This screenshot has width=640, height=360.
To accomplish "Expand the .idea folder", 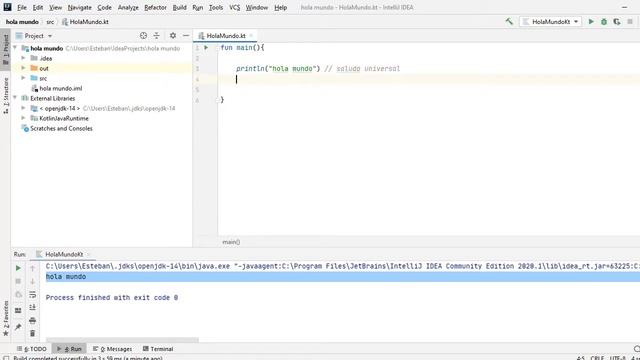I will (x=23, y=58).
